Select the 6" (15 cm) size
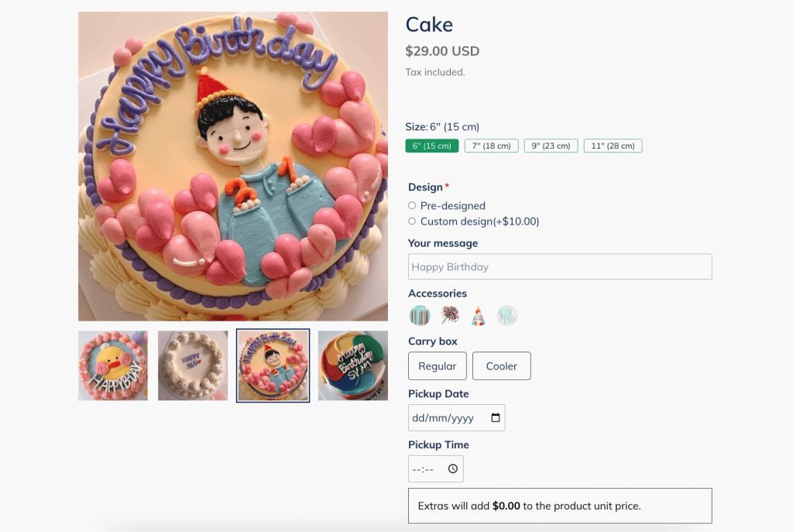 (432, 146)
